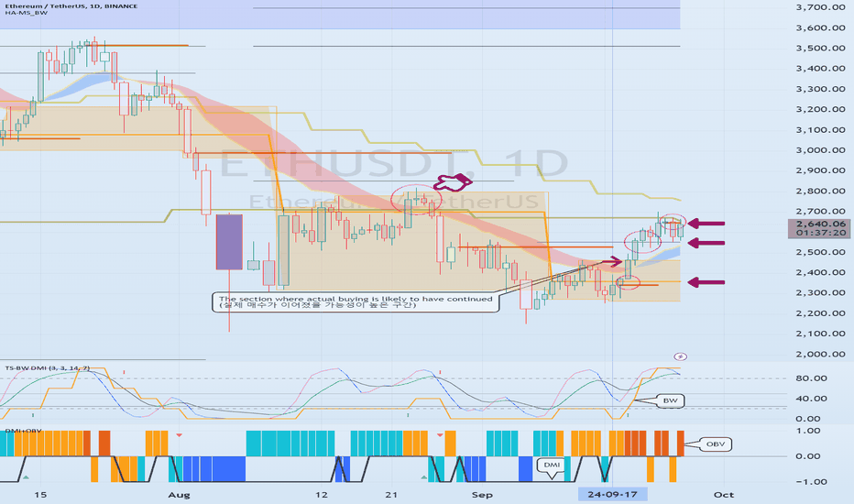The image size is (854, 504).
Task: Click the "Oct" label on the time axis
Action: click(x=723, y=495)
